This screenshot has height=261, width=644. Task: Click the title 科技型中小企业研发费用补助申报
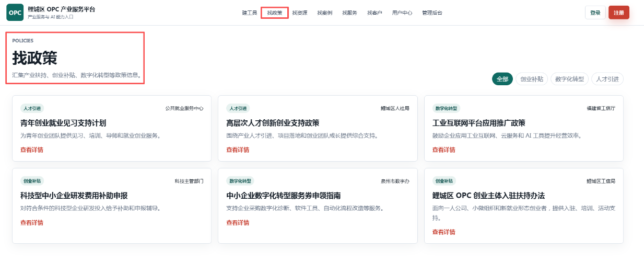click(74, 196)
